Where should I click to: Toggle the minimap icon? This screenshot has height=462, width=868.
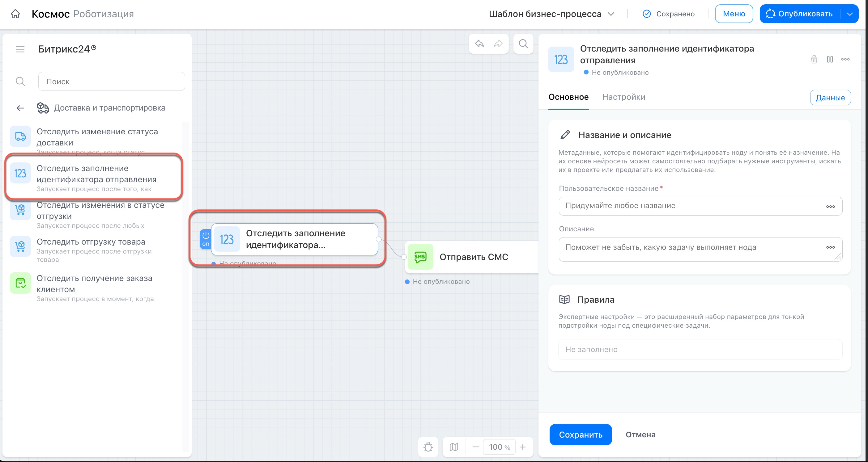point(454,447)
